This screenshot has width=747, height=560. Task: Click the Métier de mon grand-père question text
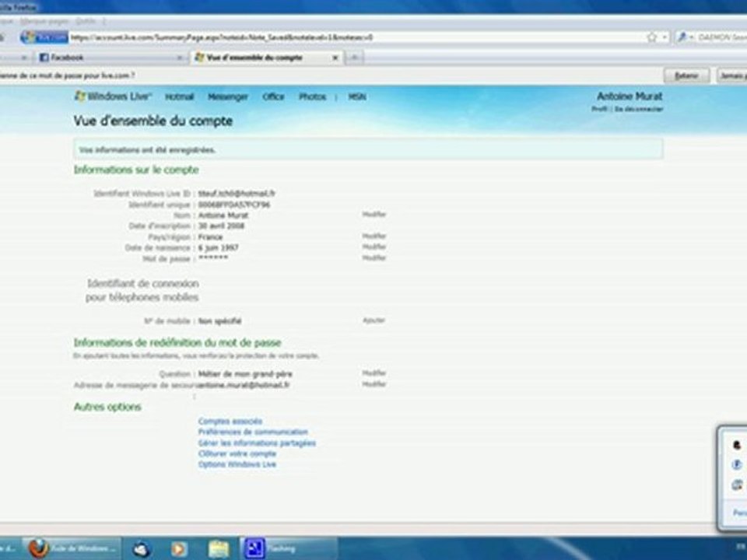pos(245,374)
